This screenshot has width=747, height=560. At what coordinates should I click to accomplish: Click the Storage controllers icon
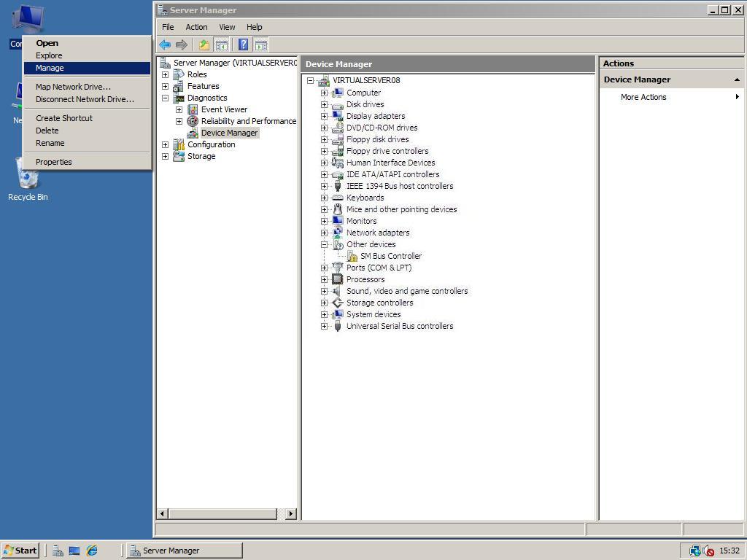[338, 303]
